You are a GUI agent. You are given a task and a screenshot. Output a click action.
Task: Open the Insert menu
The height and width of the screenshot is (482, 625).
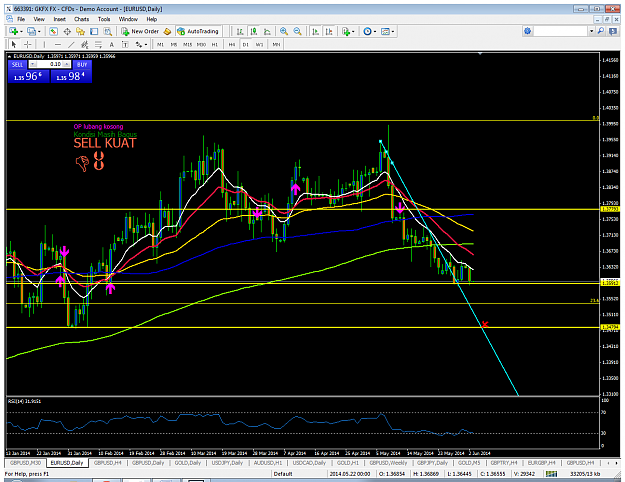point(59,19)
